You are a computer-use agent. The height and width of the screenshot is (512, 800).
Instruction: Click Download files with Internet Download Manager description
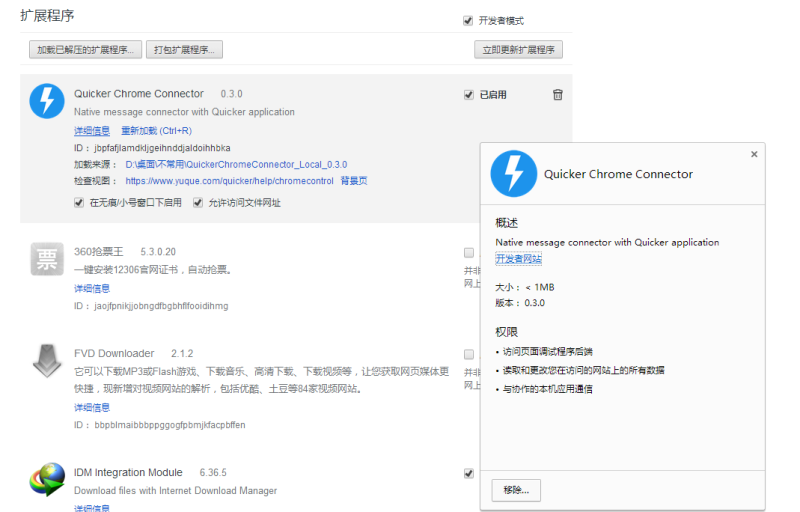click(176, 491)
